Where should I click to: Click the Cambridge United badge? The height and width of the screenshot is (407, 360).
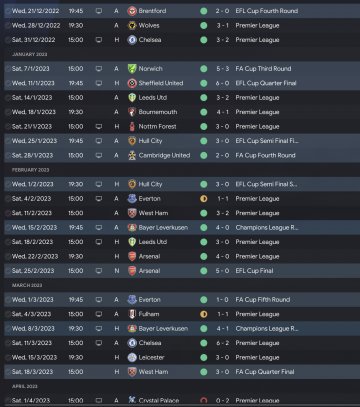pyautogui.click(x=132, y=155)
